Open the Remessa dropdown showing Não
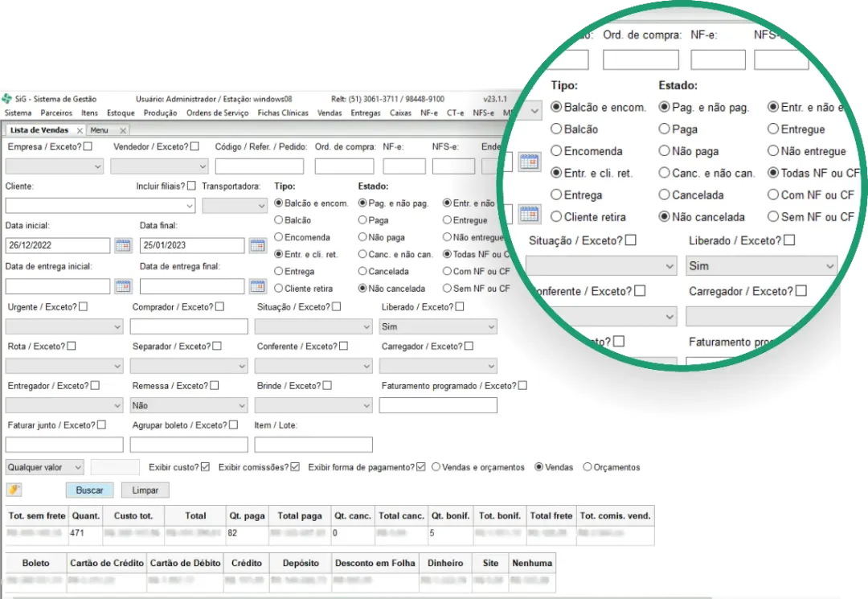 tap(189, 405)
